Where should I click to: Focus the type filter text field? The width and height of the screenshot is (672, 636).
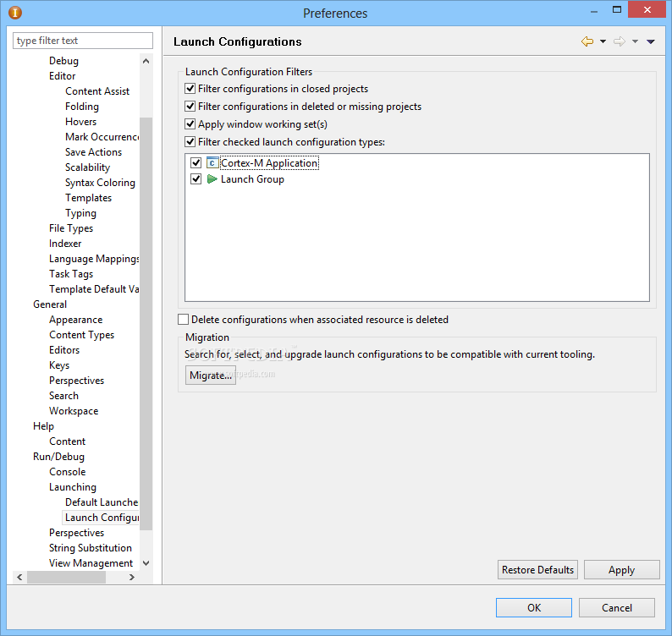83,41
